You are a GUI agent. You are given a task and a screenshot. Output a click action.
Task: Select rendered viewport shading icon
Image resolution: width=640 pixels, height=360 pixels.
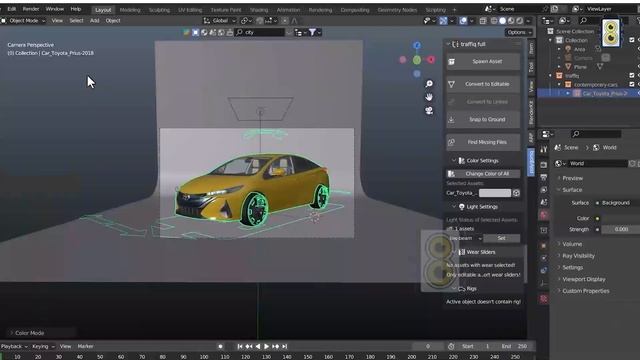point(519,20)
